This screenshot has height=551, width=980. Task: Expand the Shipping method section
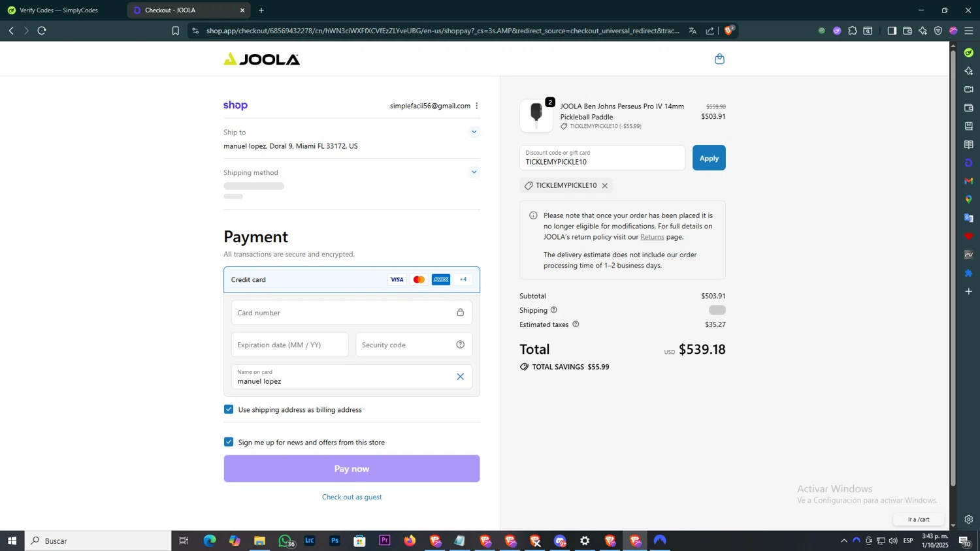tap(474, 172)
